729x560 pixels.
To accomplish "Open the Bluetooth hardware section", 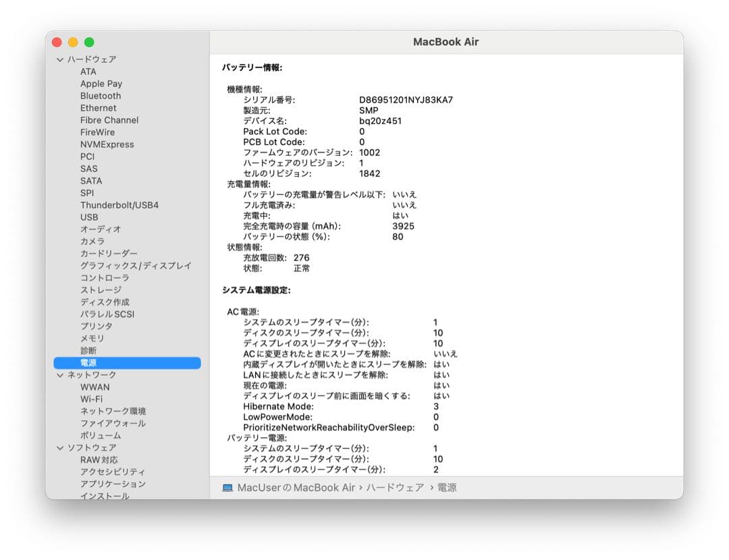I will pos(100,96).
